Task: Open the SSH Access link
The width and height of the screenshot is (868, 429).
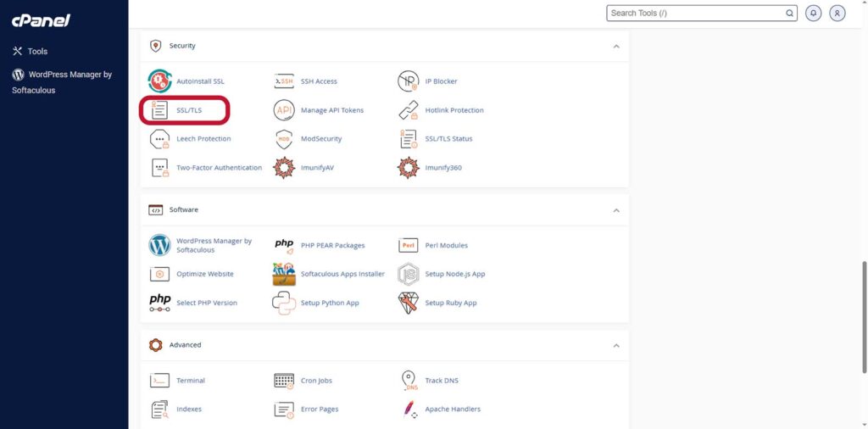Action: (x=319, y=81)
